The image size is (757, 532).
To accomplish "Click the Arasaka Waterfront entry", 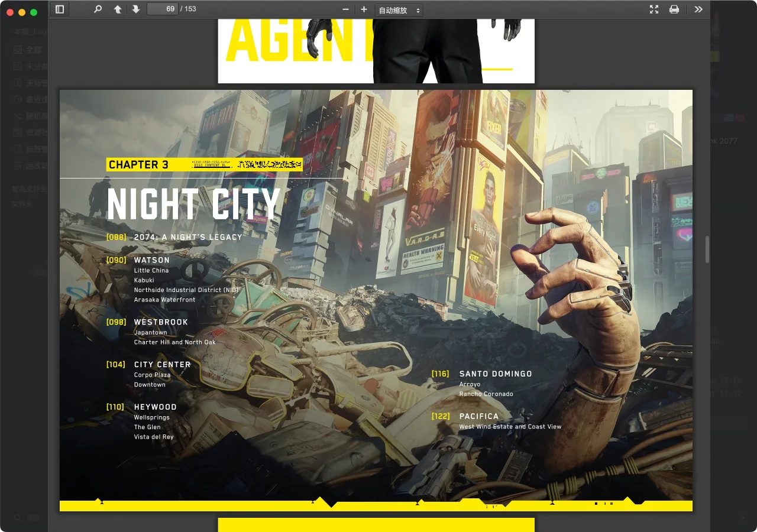I will (164, 300).
